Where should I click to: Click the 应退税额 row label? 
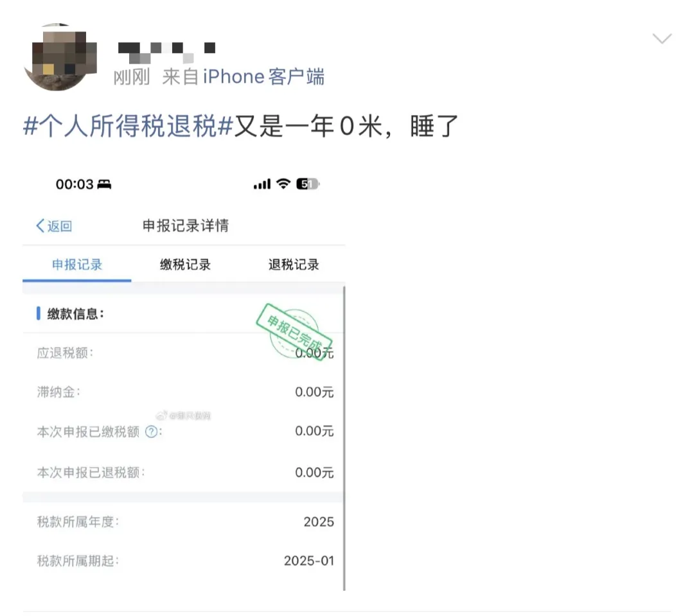[x=65, y=353]
